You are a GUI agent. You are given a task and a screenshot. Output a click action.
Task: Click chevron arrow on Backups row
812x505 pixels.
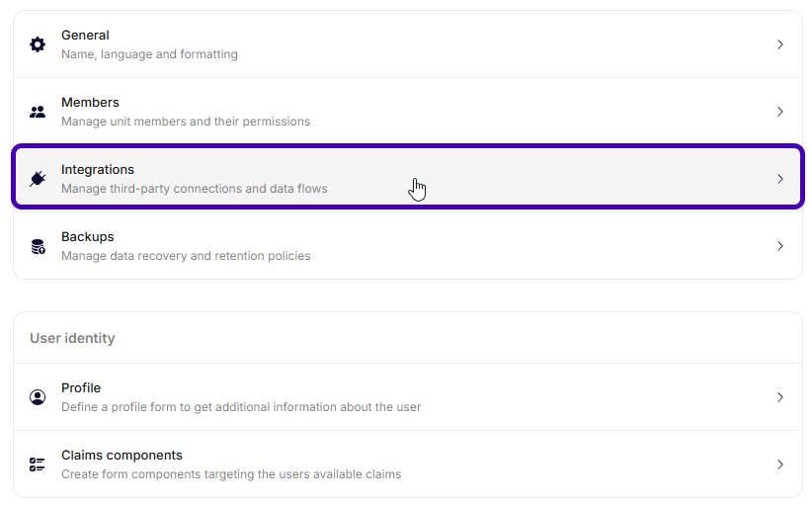click(779, 246)
